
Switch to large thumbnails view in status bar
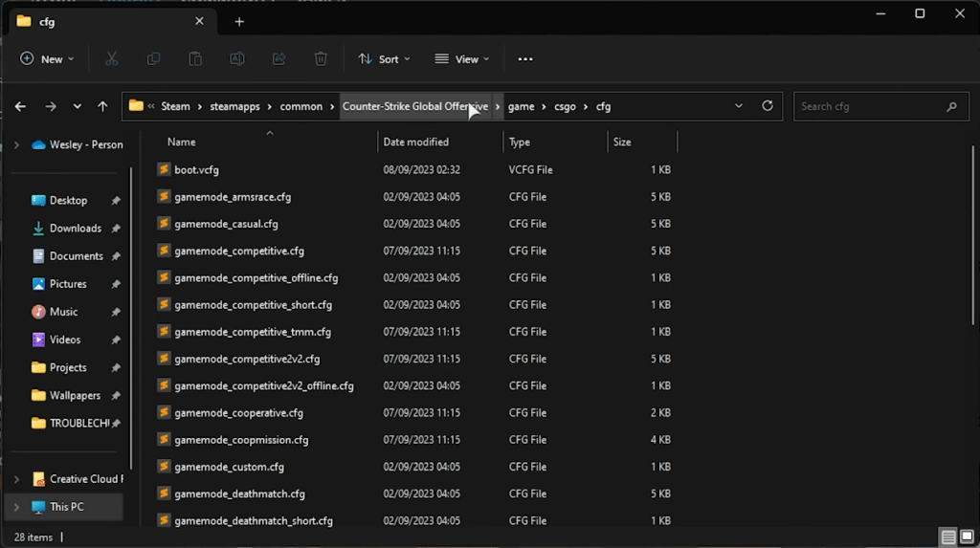[x=967, y=537]
